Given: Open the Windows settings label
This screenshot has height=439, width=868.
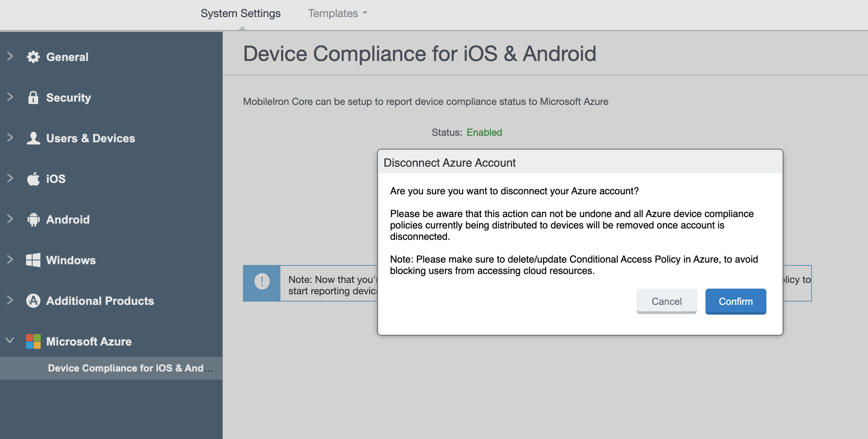Looking at the screenshot, I should [x=71, y=260].
